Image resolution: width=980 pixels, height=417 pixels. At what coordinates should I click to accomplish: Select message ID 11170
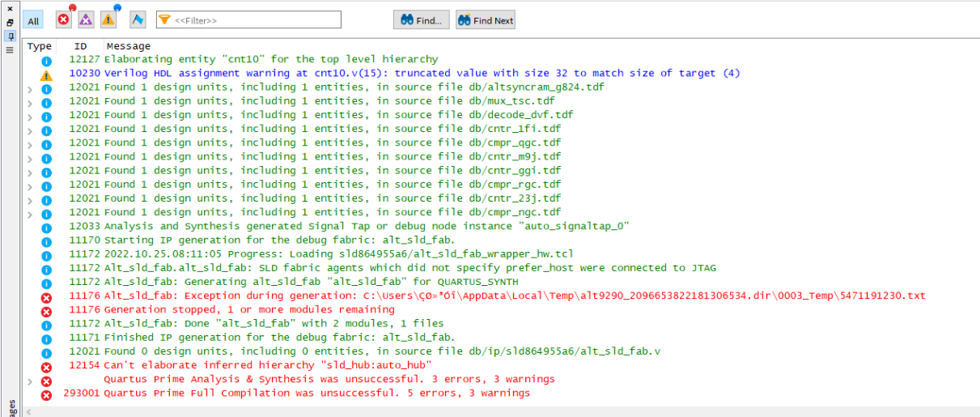pyautogui.click(x=84, y=240)
